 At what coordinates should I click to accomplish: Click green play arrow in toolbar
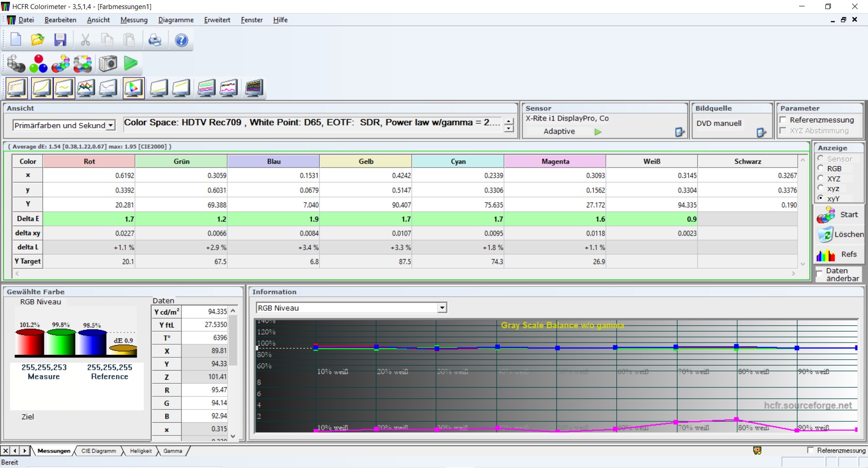131,63
